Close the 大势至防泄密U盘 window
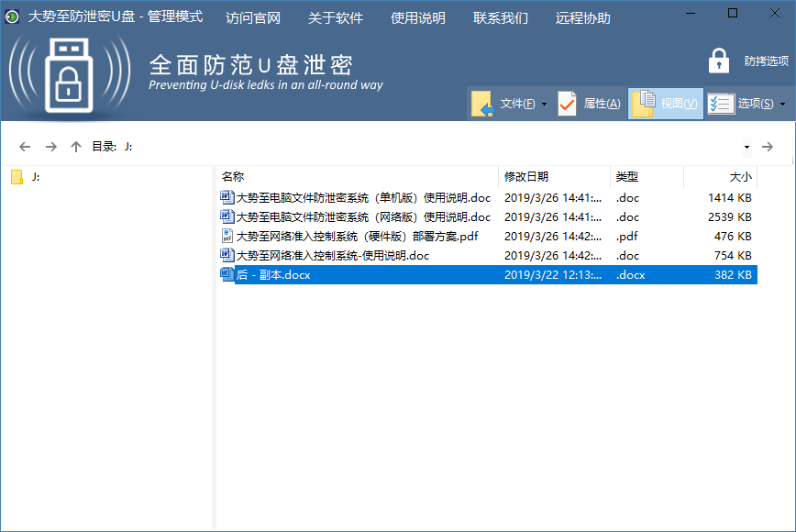The width and height of the screenshot is (796, 532). pos(775,13)
